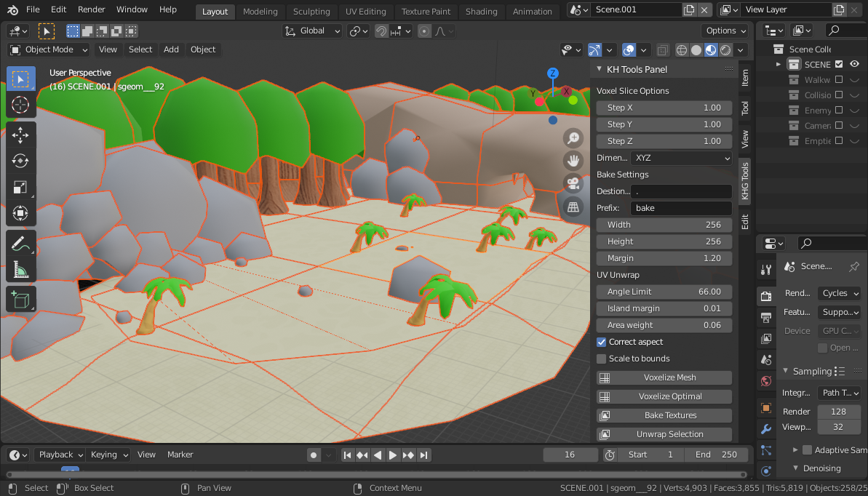
Task: Open the Object properties tab icon
Action: tap(766, 408)
